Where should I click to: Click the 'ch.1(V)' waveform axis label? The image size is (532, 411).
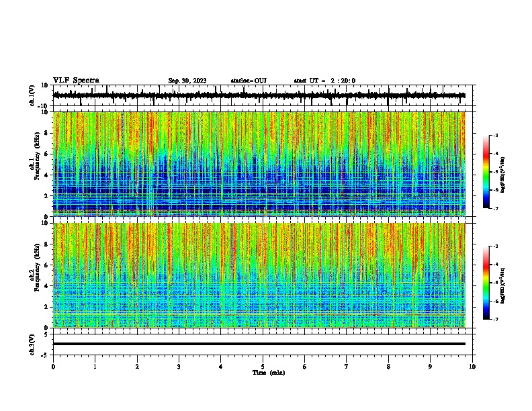32,95
